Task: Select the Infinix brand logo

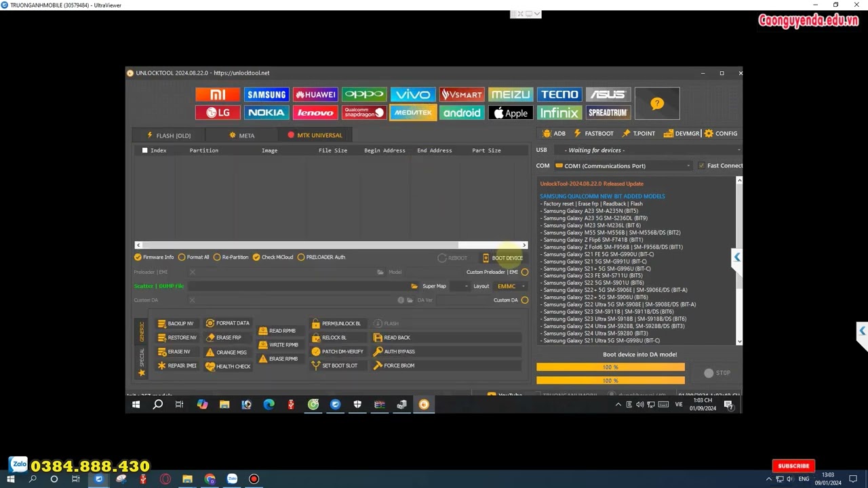Action: [x=559, y=113]
